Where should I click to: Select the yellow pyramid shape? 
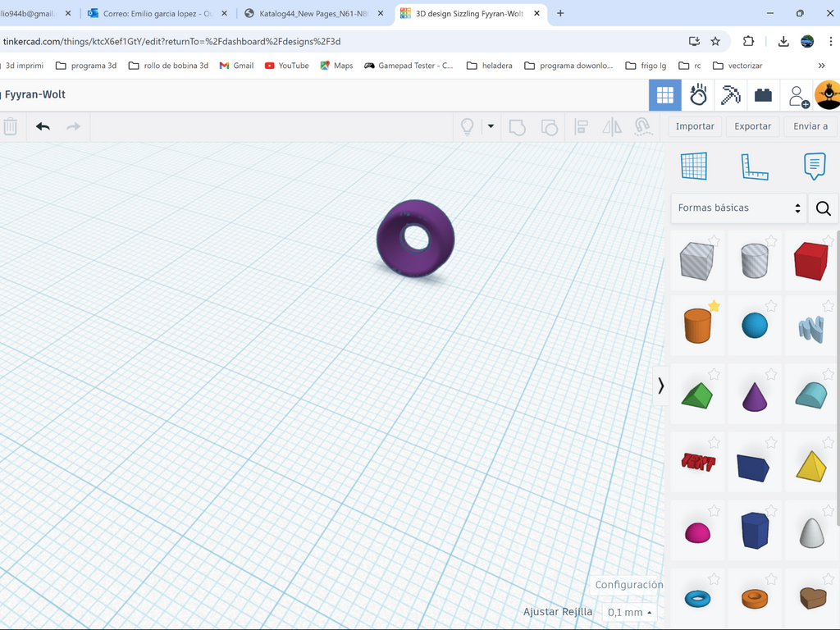(x=811, y=467)
